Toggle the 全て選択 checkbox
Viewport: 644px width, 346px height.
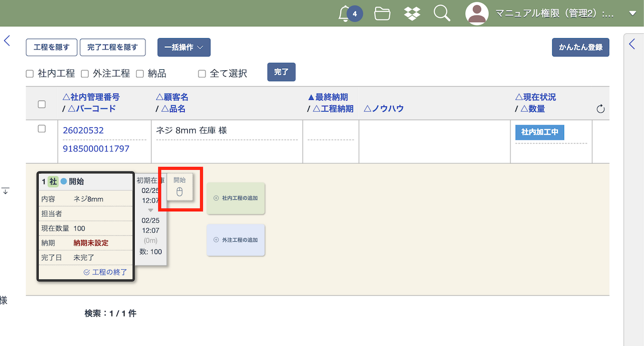[202, 74]
